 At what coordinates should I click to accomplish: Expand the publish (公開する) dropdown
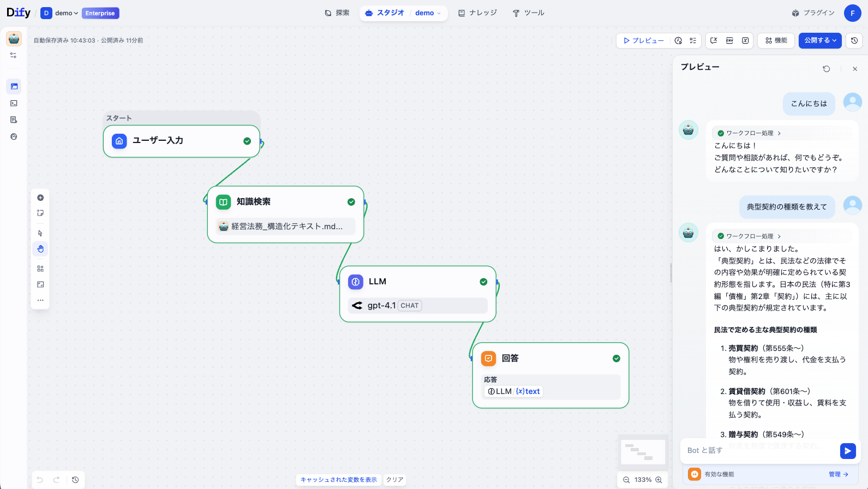820,40
